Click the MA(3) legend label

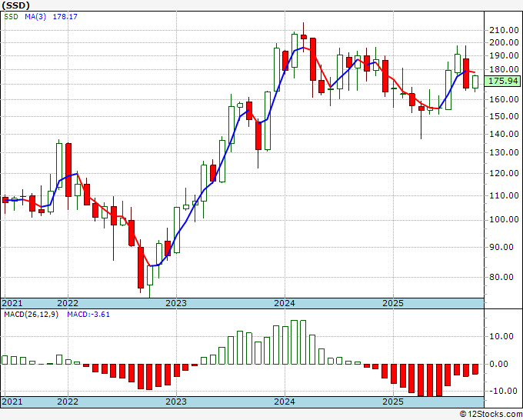tap(35, 17)
